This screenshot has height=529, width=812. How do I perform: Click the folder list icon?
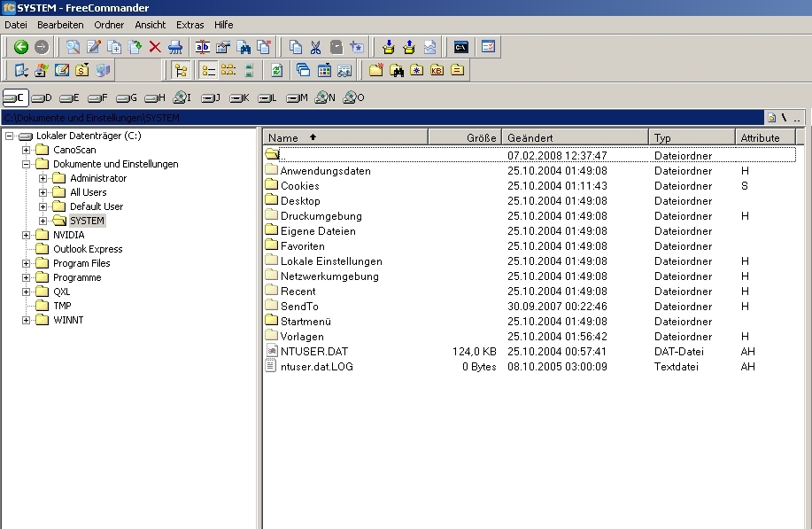[457, 71]
